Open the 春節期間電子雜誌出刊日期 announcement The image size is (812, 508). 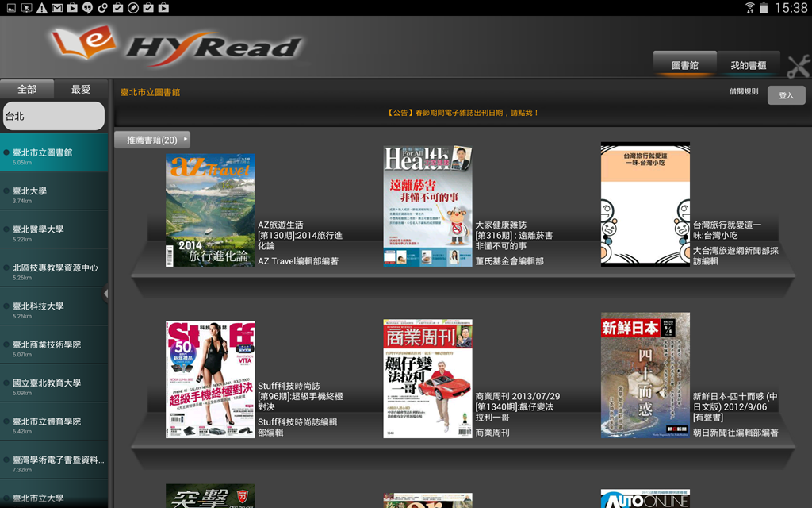pyautogui.click(x=463, y=113)
